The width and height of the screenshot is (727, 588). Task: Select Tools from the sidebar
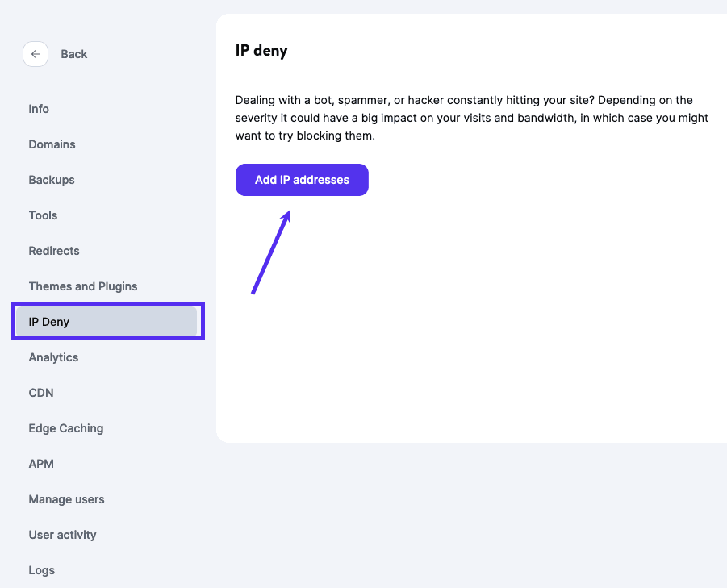tap(43, 215)
